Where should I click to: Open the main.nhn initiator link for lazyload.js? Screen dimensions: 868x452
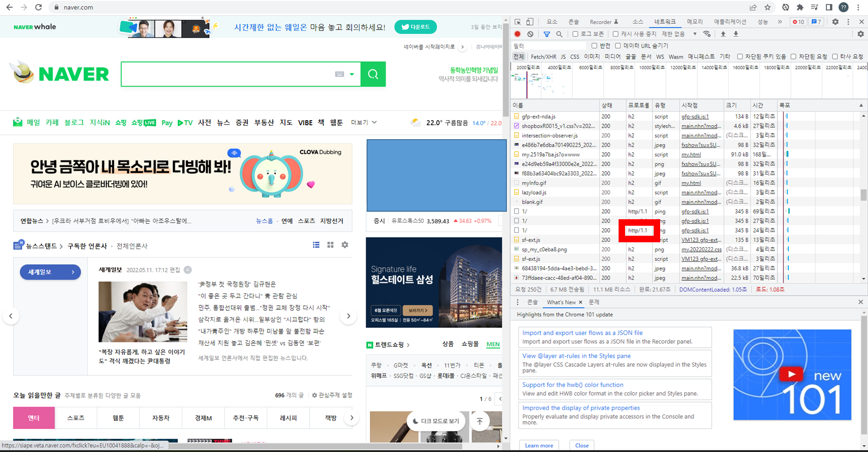pyautogui.click(x=701, y=192)
